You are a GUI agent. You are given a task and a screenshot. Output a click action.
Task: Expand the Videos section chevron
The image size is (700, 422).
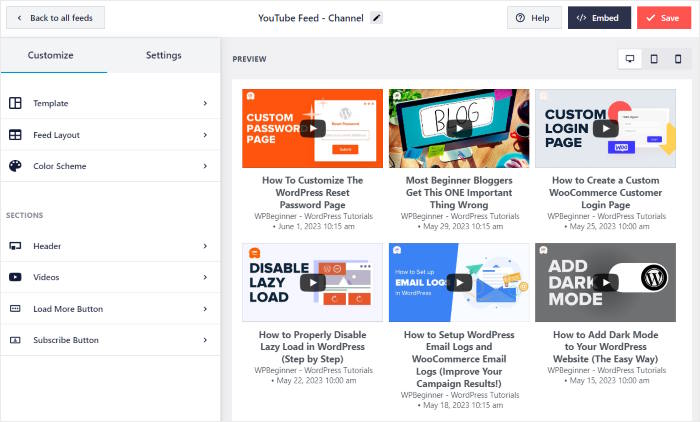coord(205,277)
